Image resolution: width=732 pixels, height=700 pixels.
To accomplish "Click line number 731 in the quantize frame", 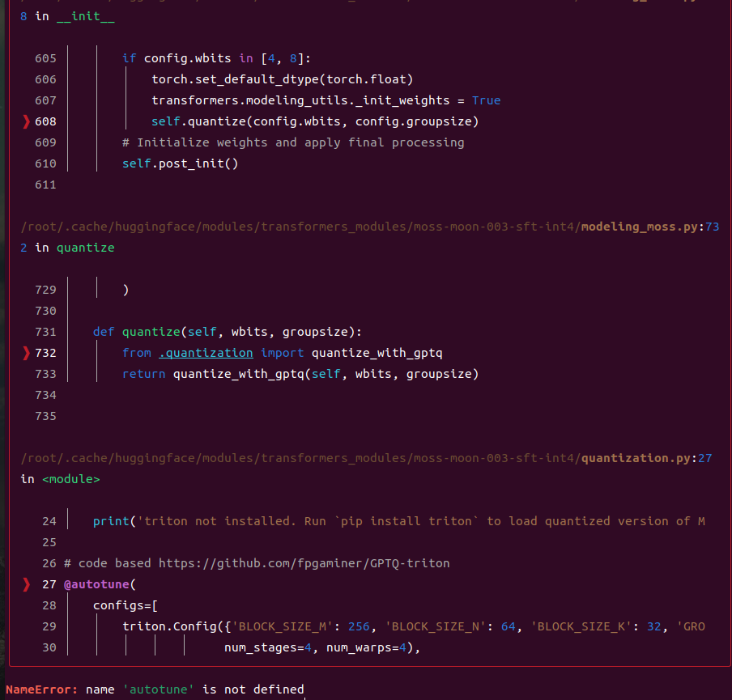I will (x=45, y=332).
